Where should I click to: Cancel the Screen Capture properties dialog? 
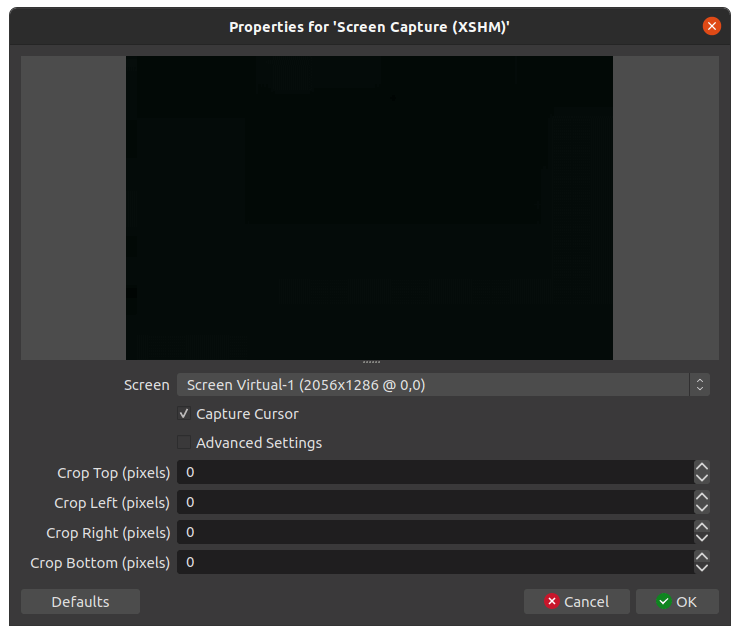[576, 601]
